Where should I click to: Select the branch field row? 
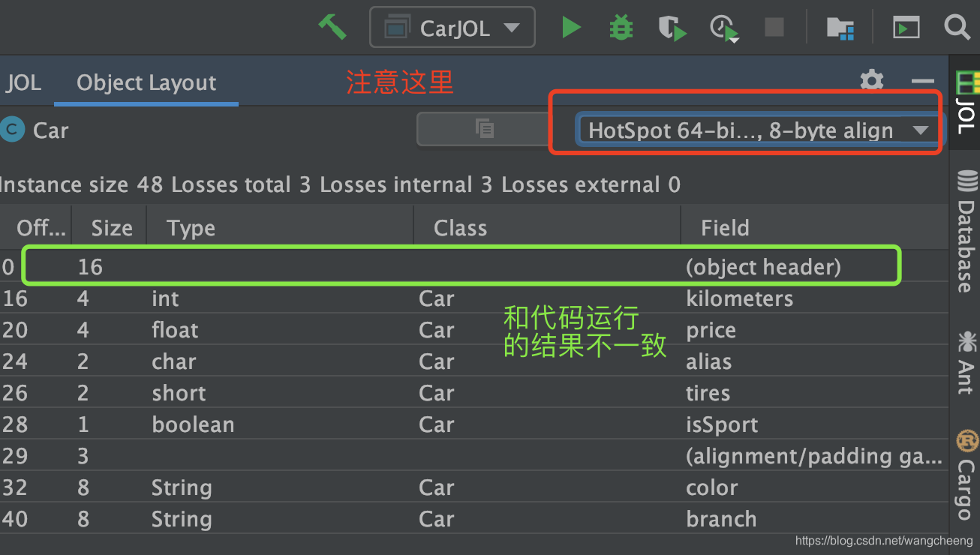474,519
